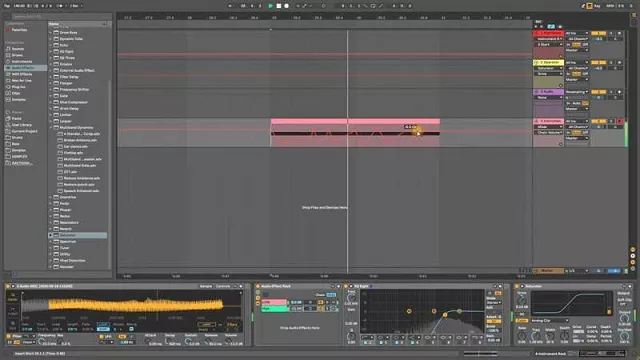Set track 1 monitor to Off
Image resolution: width=640 pixels, height=360 pixels.
pyautogui.click(x=585, y=44)
